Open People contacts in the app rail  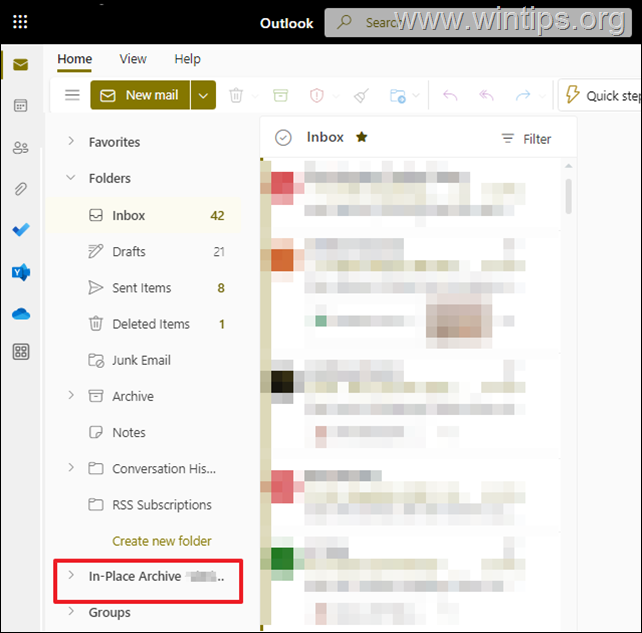coord(20,147)
